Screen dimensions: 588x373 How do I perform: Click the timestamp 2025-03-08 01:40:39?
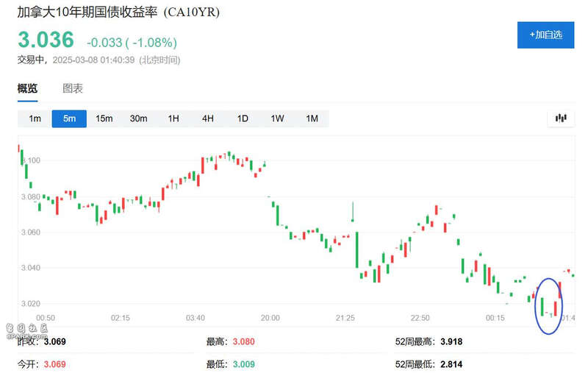(x=93, y=60)
